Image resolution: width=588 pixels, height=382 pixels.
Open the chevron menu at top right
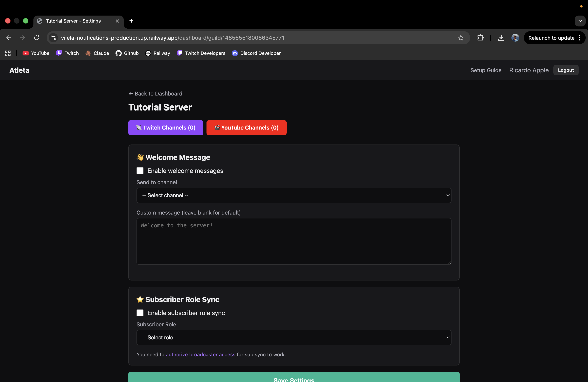580,21
